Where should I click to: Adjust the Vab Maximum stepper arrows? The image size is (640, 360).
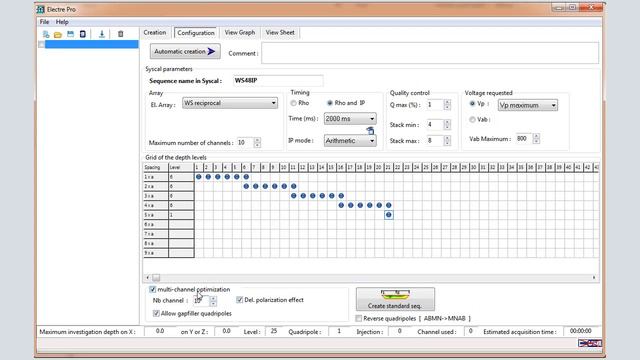pyautogui.click(x=536, y=139)
